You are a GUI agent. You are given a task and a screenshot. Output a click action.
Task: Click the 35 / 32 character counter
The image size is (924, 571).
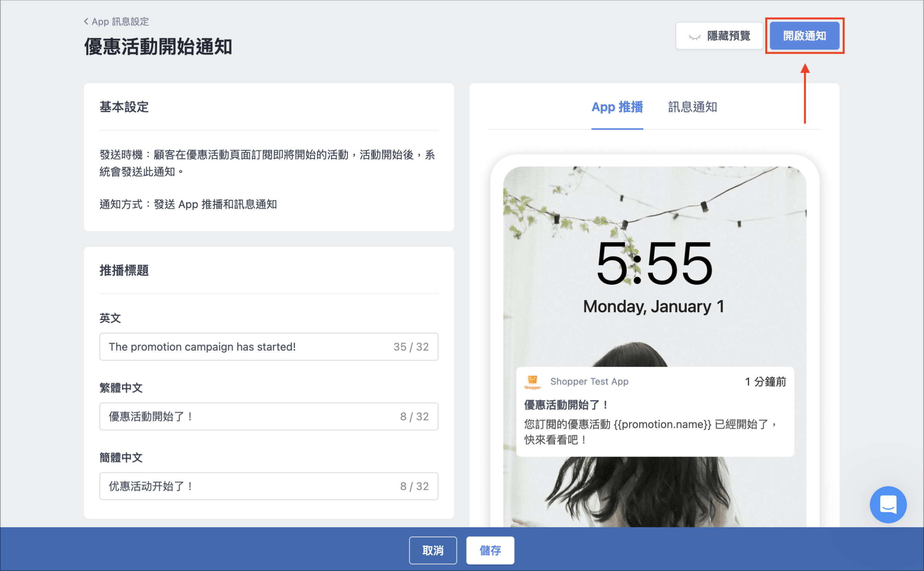point(411,347)
